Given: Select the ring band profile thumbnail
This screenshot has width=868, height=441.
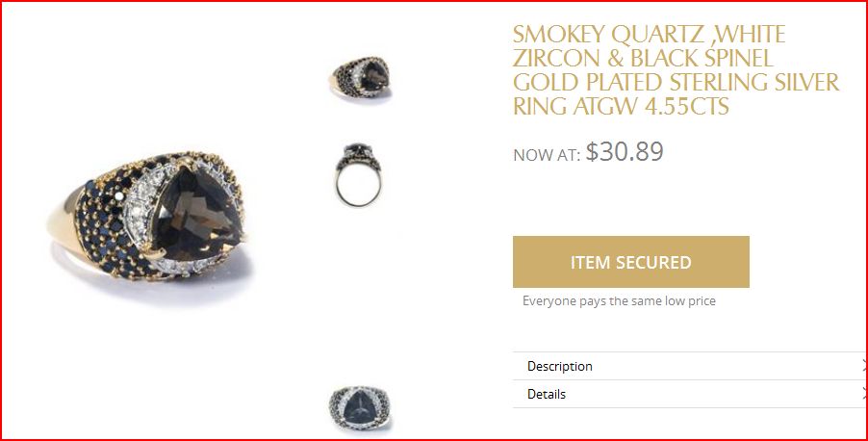Looking at the screenshot, I should tap(359, 174).
